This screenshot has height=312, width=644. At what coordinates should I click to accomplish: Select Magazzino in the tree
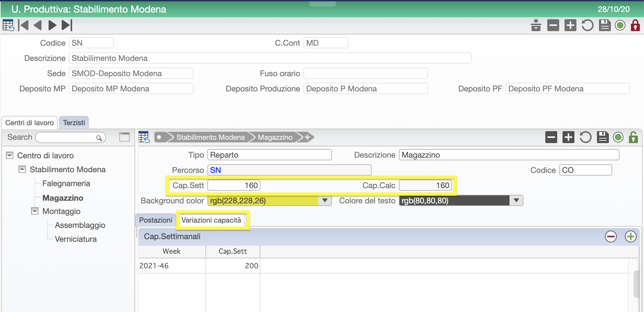63,198
